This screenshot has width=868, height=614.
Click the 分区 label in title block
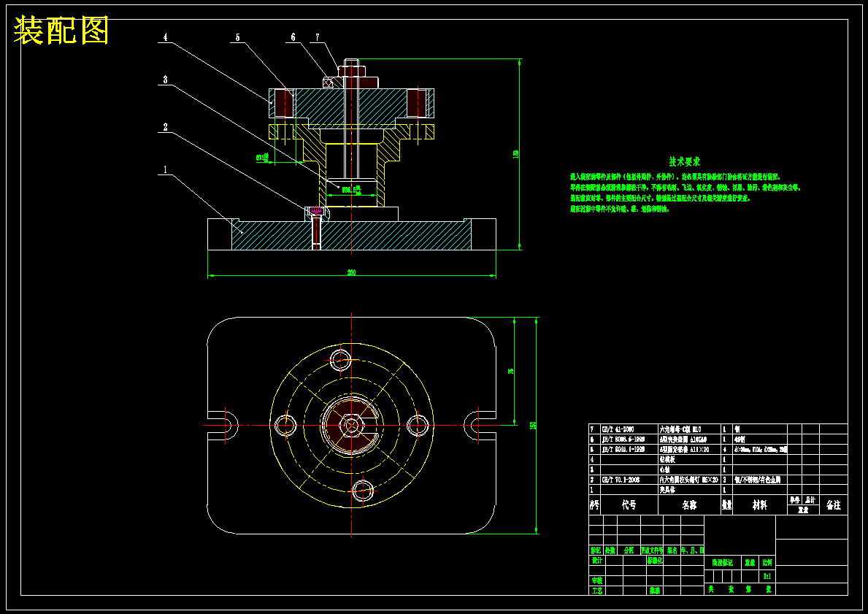629,550
